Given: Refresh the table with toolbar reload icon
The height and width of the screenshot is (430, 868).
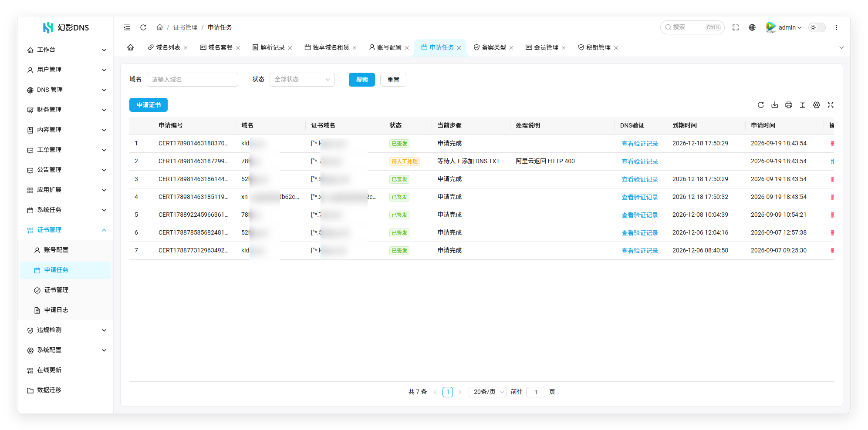Looking at the screenshot, I should [x=761, y=105].
